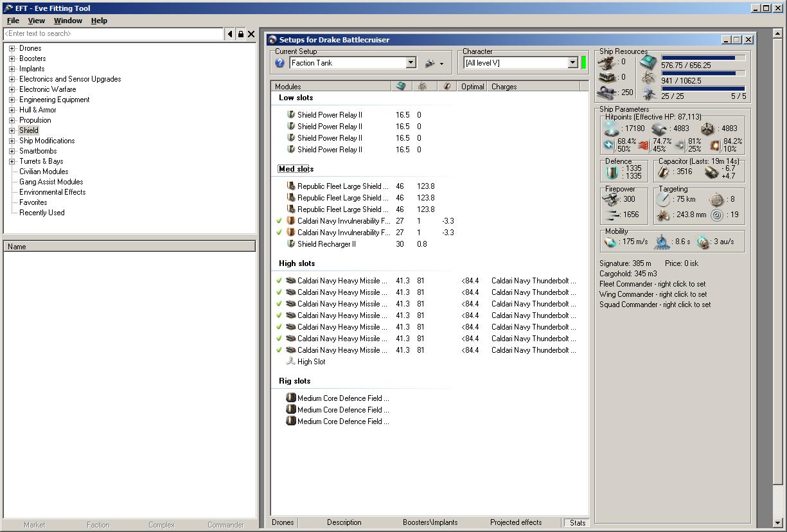Click the hull structure icon in Hitpoints
Viewport: 787px width, 532px height.
tap(707, 129)
